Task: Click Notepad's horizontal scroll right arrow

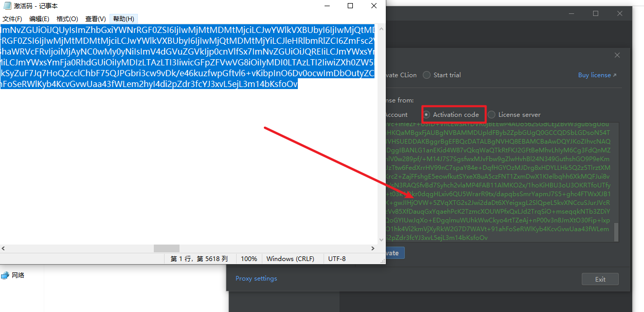Action: pos(373,248)
